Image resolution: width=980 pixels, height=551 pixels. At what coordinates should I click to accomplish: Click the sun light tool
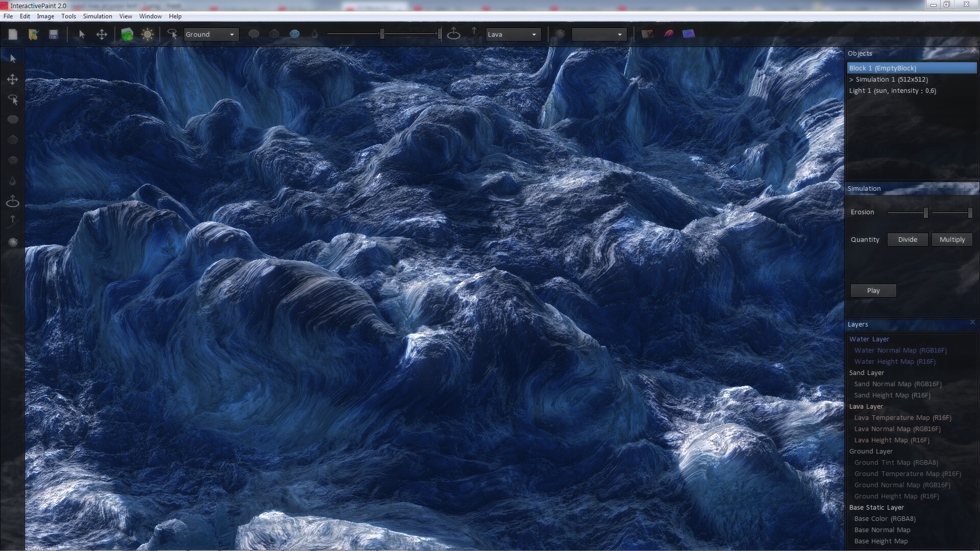coord(148,34)
